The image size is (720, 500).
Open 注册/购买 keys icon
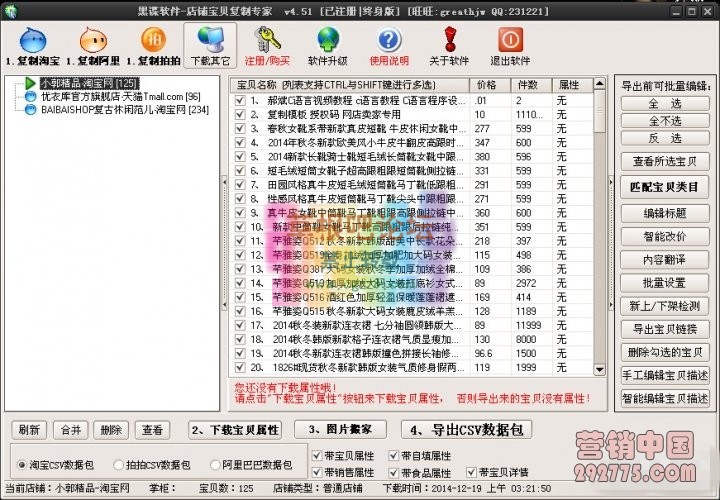click(x=267, y=39)
